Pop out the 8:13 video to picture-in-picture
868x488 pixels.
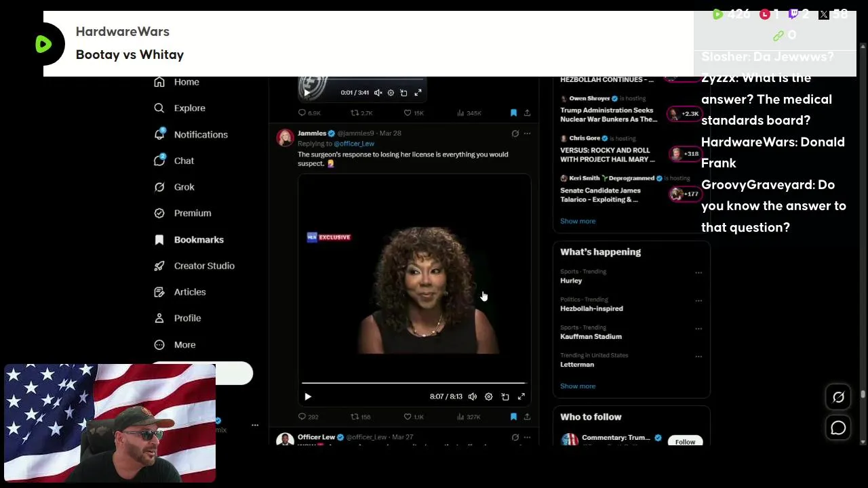505,396
